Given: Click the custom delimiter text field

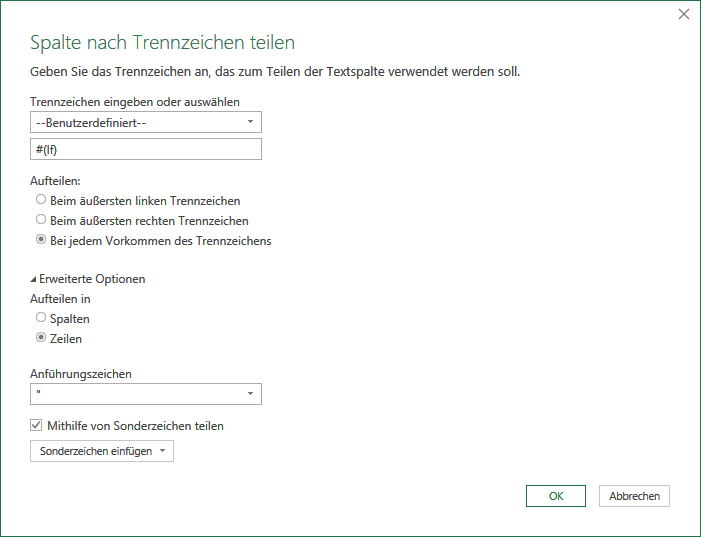Looking at the screenshot, I should pos(146,149).
